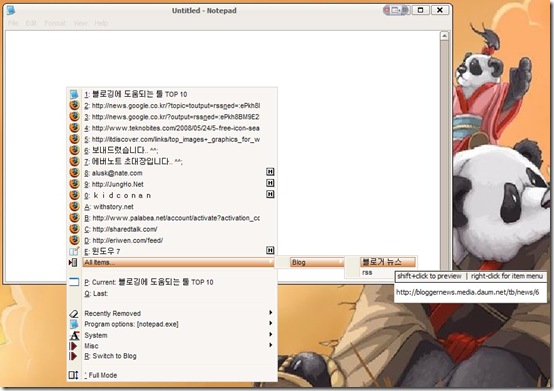Click the red arrow icon beside Misc
The width and height of the screenshot is (554, 391).
[x=73, y=346]
